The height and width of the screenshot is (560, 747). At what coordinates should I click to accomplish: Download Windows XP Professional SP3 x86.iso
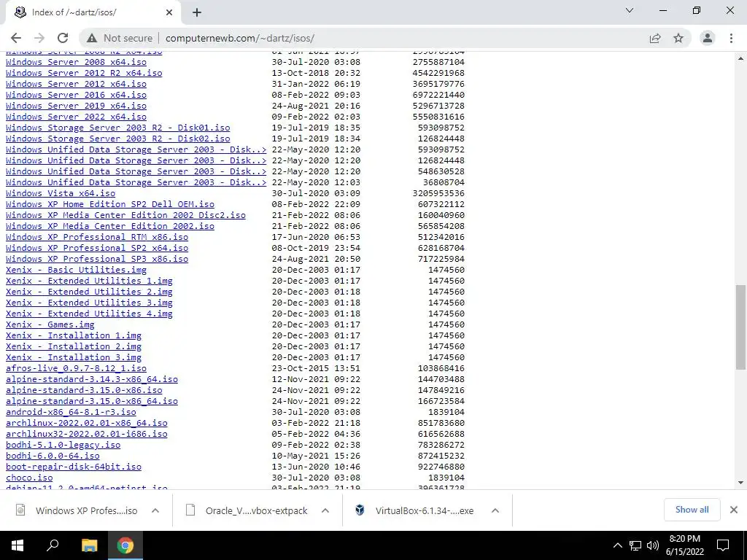click(97, 259)
